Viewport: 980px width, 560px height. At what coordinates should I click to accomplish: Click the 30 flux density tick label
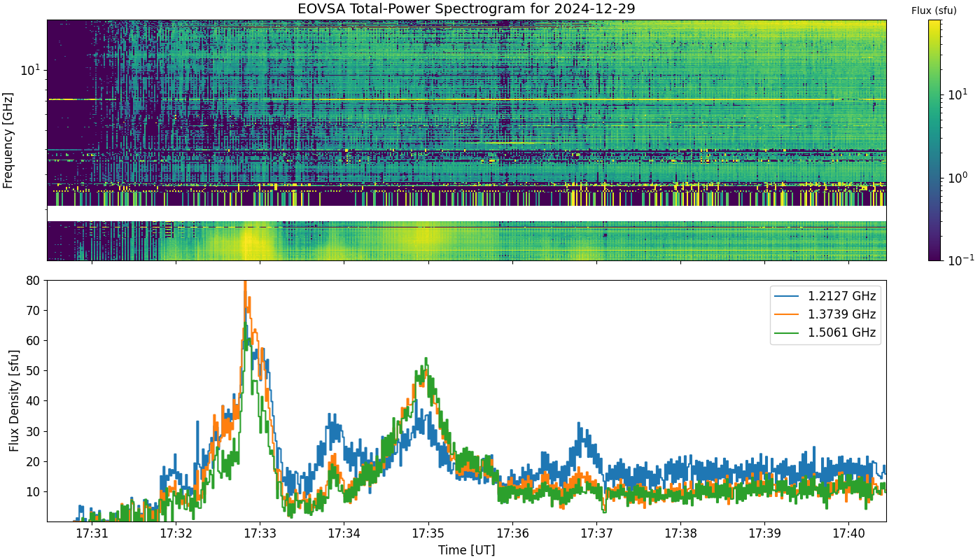pos(34,431)
